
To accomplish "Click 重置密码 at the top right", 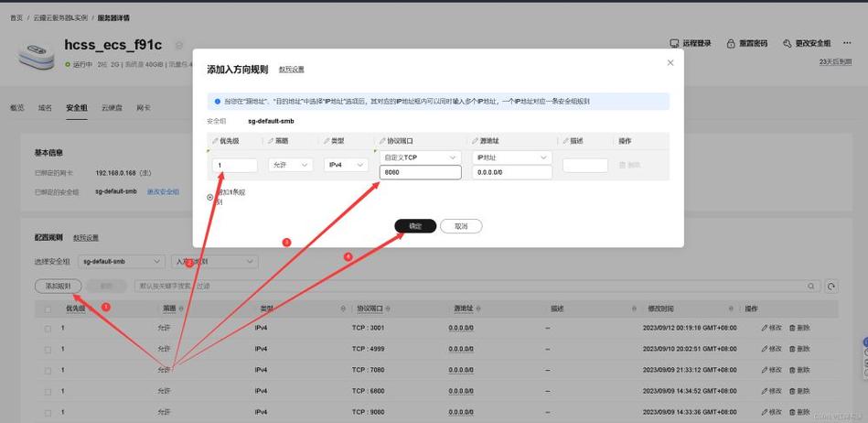I will point(747,43).
